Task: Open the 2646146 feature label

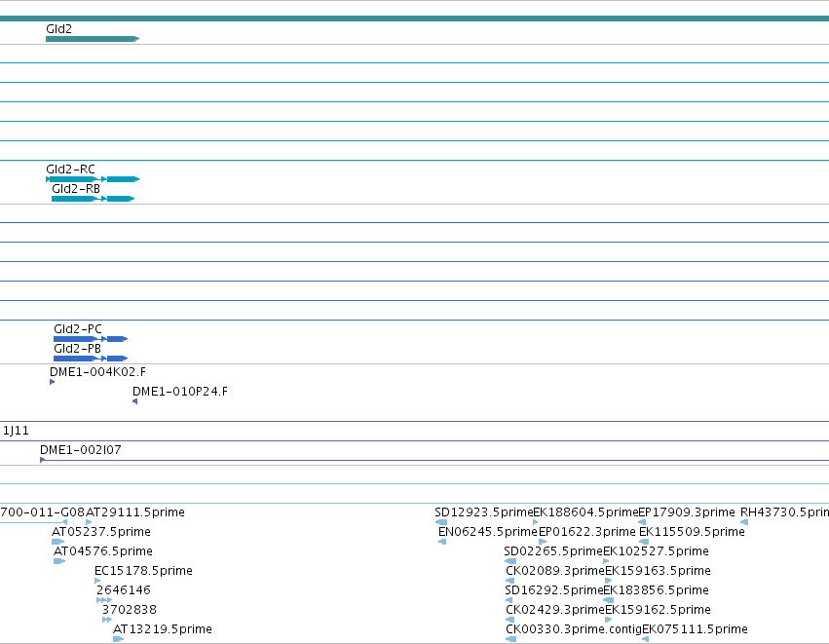Action: point(123,590)
